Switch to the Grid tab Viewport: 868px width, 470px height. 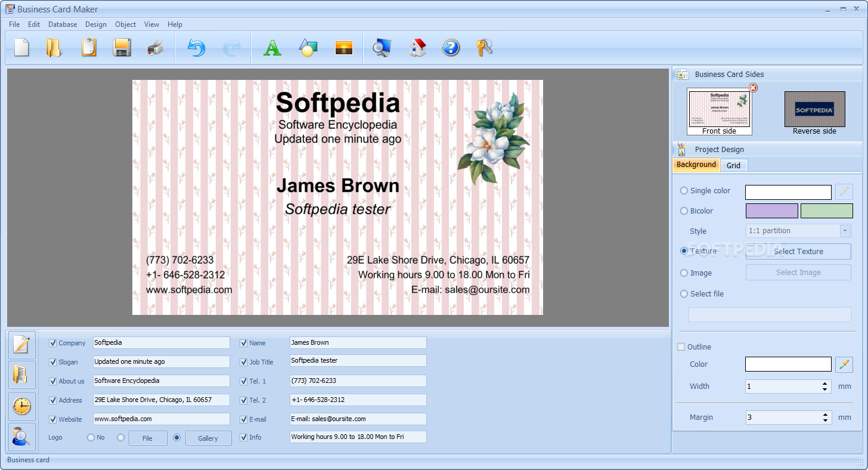coord(733,165)
